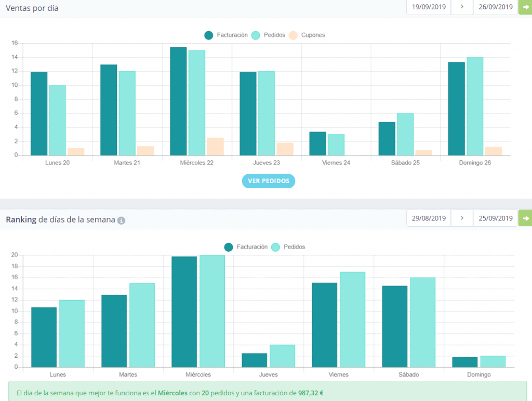This screenshot has width=532, height=401.
Task: Click chevron between 29/08/2019 and 25/09/2019
Action: click(462, 218)
